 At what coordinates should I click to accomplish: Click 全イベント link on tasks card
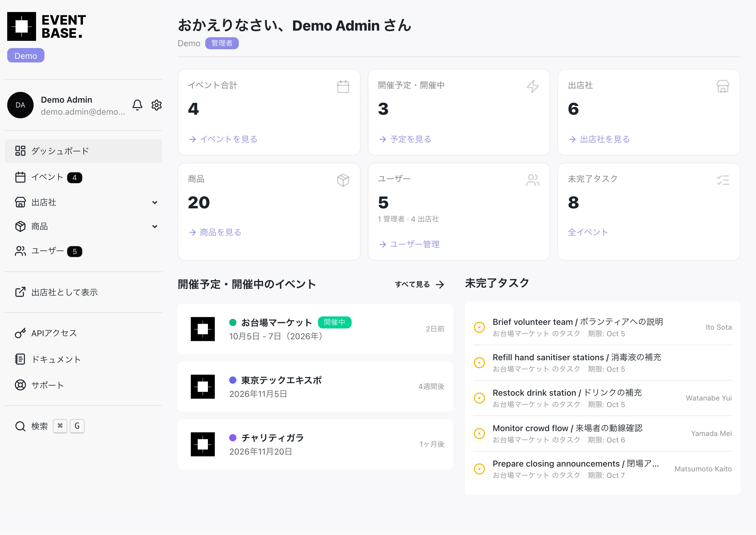(x=588, y=233)
